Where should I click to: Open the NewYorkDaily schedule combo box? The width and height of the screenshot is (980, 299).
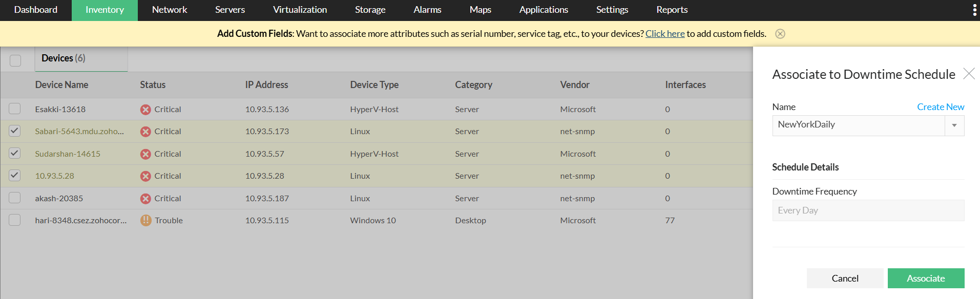pos(858,125)
